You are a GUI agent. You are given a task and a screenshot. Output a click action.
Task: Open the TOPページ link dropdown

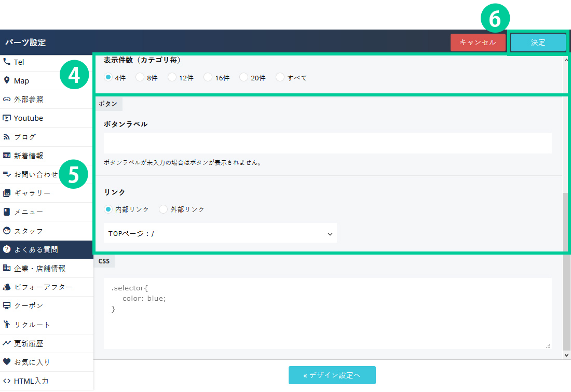click(x=220, y=233)
